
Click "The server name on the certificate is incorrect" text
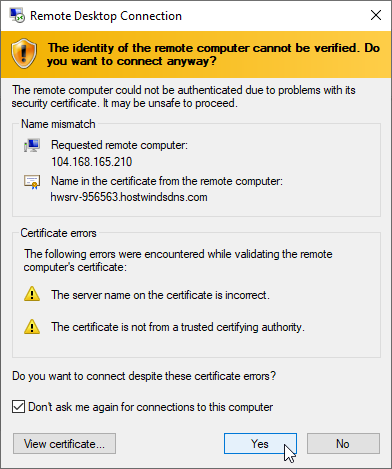(x=160, y=295)
